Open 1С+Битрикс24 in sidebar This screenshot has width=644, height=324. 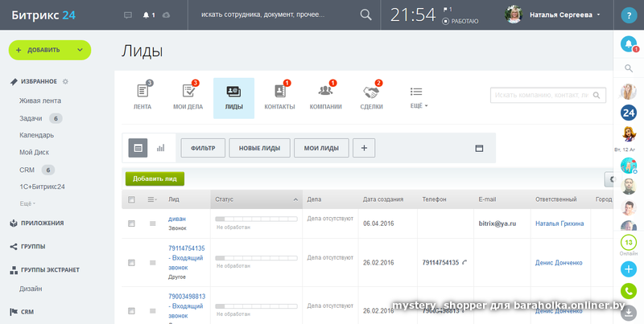(x=42, y=187)
